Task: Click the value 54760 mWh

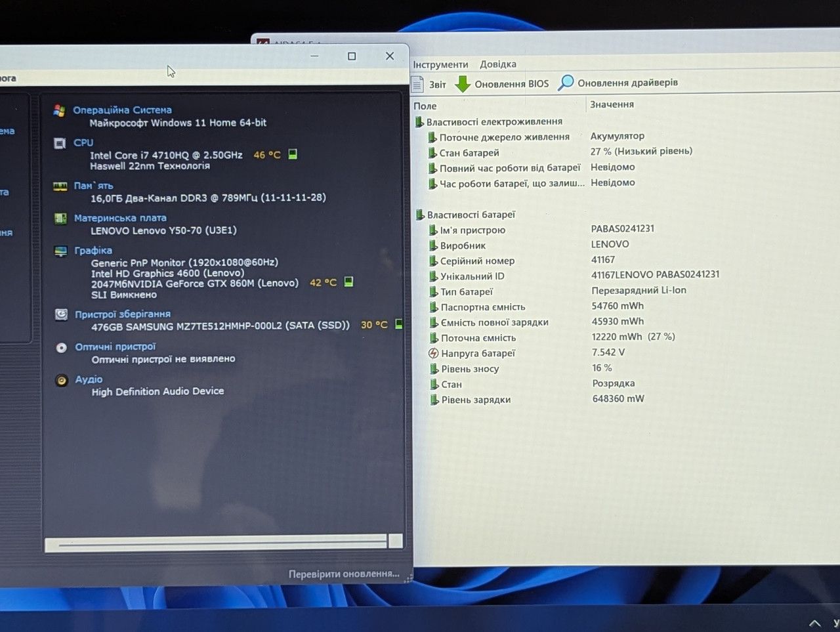Action: tap(618, 306)
